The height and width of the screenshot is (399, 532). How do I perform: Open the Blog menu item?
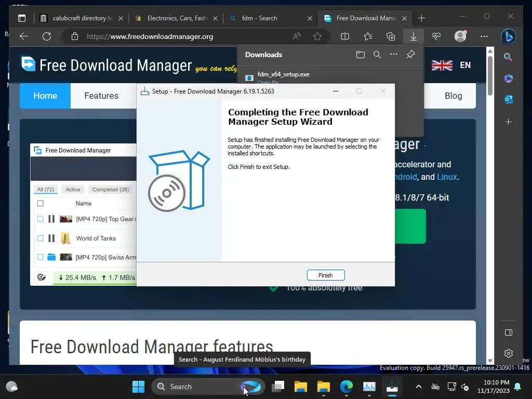point(453,96)
